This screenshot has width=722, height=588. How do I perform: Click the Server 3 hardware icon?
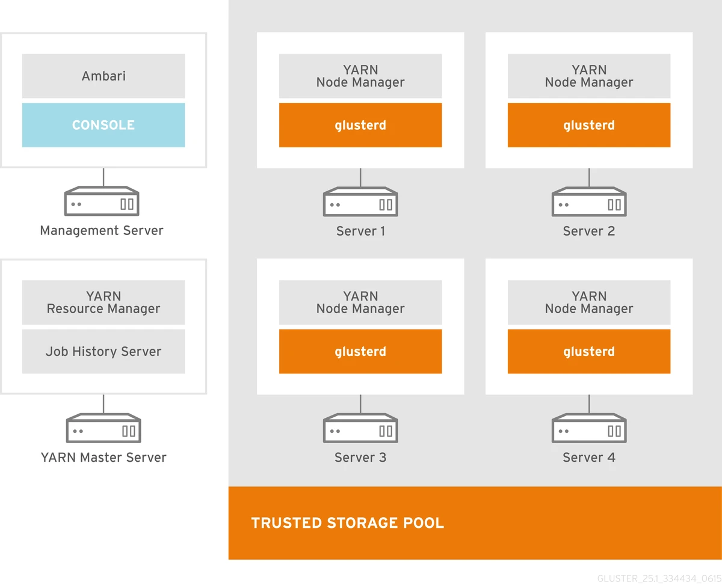pos(360,428)
